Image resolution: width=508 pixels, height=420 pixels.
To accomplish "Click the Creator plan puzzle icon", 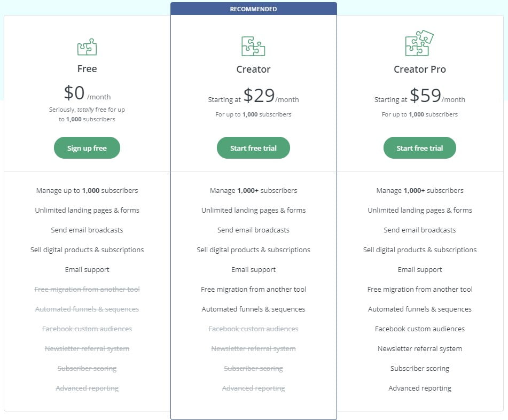I will pyautogui.click(x=253, y=46).
